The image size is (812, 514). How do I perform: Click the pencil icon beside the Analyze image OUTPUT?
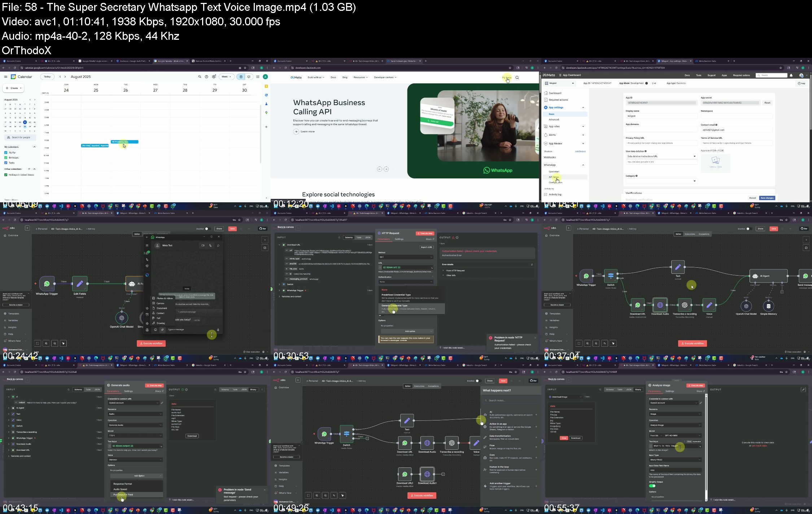coord(803,389)
